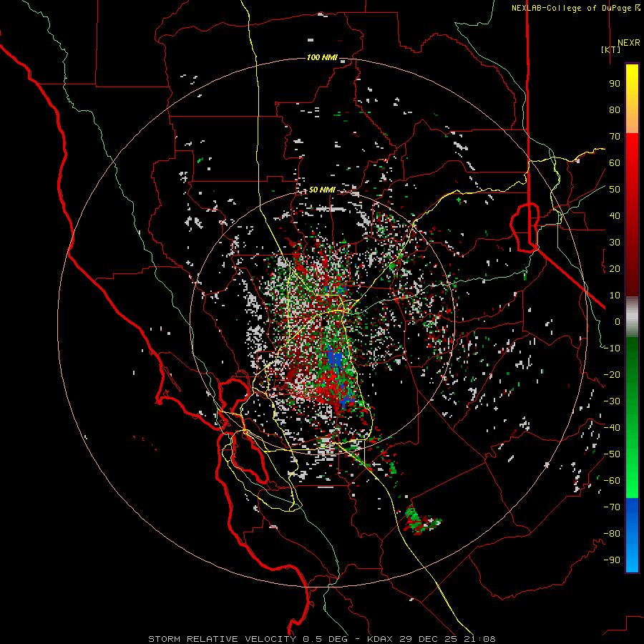Click the 50 value on velocity scale
Viewport: 644px width, 644px height.
615,190
